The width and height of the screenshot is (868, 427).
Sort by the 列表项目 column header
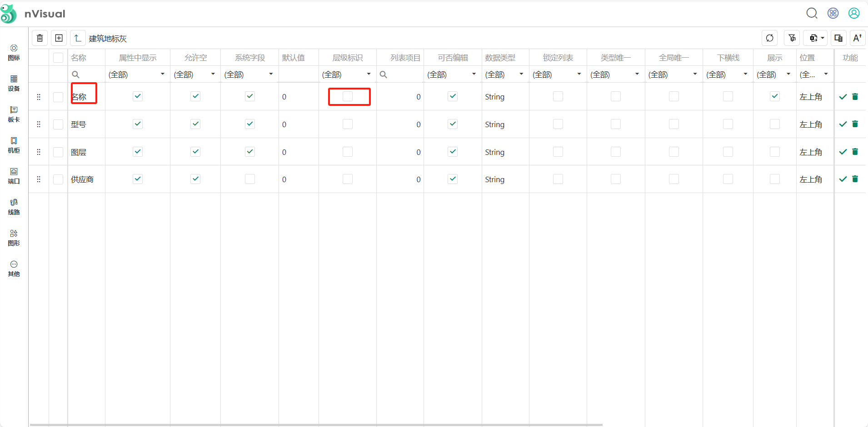[x=405, y=58]
